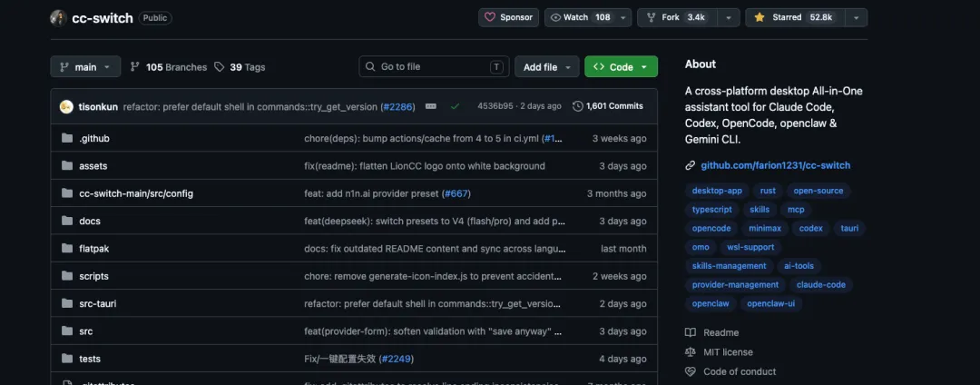This screenshot has height=385, width=980.
Task: Fork the cc-switch repository
Action: [678, 17]
